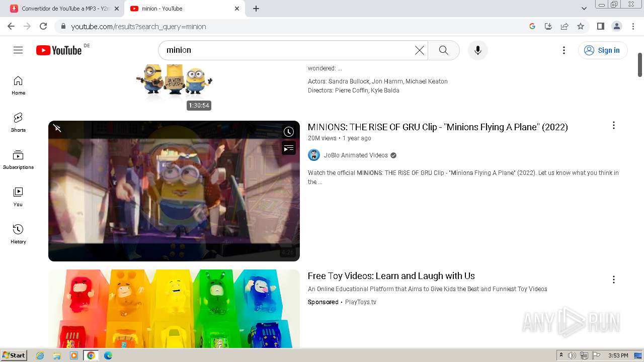644x362 pixels.
Task: Open Subscriptions in the sidebar
Action: (18, 160)
